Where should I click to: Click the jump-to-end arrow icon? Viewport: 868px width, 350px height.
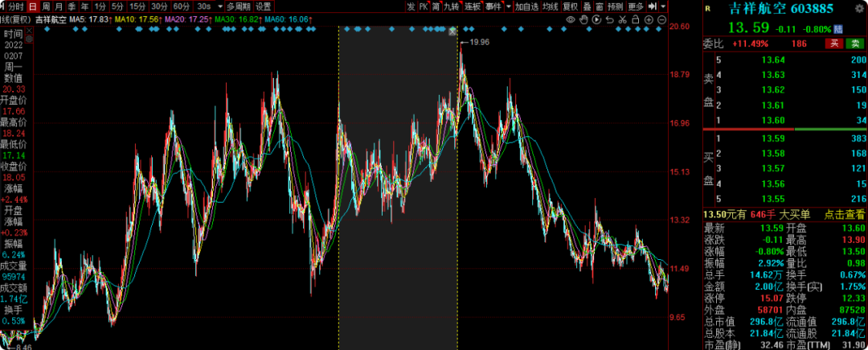(x=652, y=6)
